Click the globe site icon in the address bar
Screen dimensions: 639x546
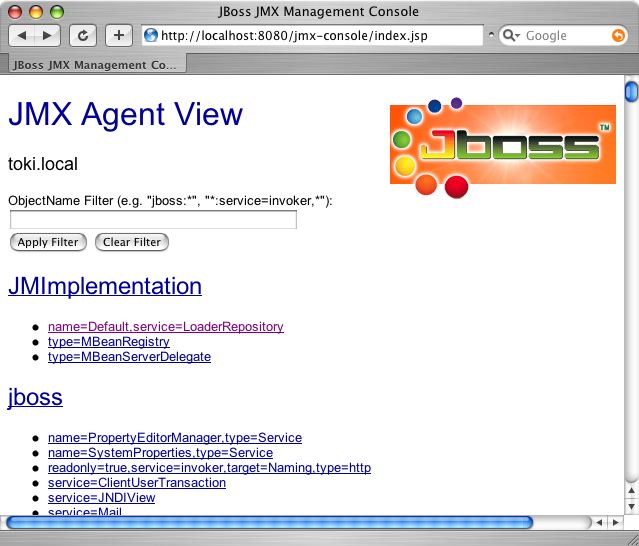[150, 35]
